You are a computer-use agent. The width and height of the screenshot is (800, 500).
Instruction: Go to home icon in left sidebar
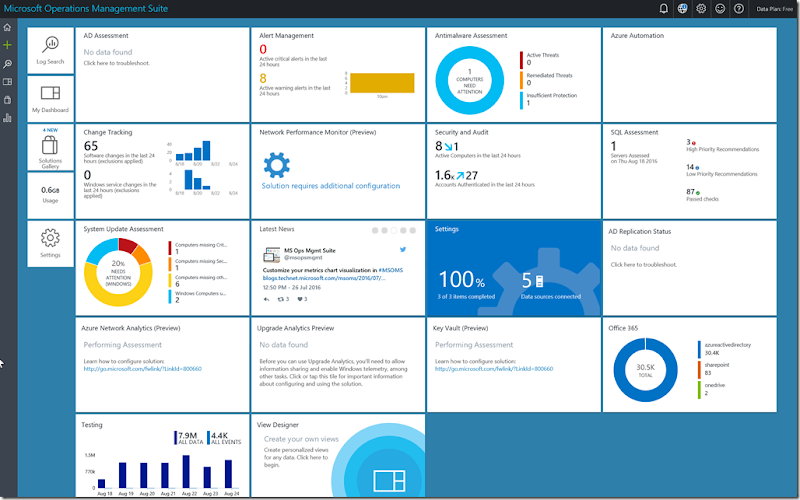click(7, 27)
